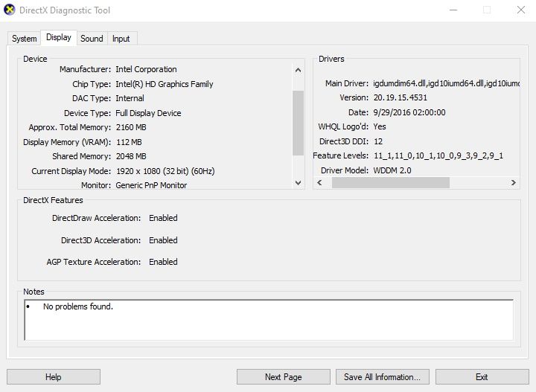Select the 'Intel Corporation' manufacturer value
The width and height of the screenshot is (536, 392).
(x=146, y=69)
